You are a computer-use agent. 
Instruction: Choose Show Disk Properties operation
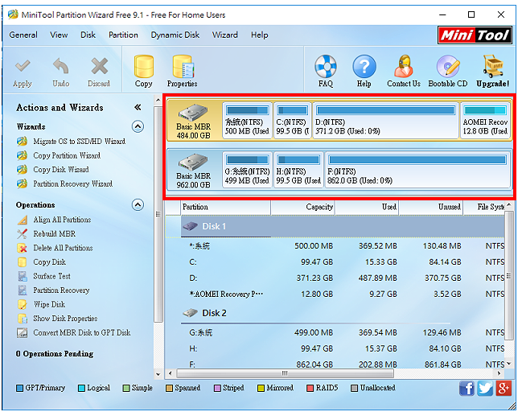coord(65,319)
